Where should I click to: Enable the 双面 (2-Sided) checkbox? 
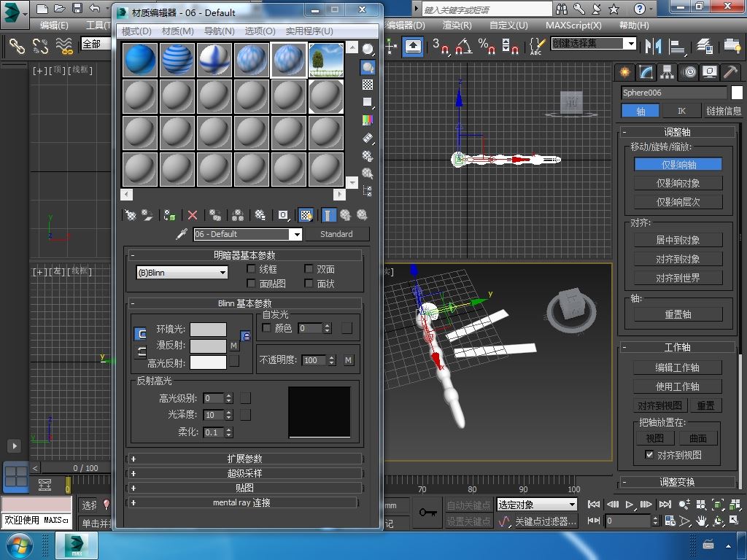[x=309, y=269]
